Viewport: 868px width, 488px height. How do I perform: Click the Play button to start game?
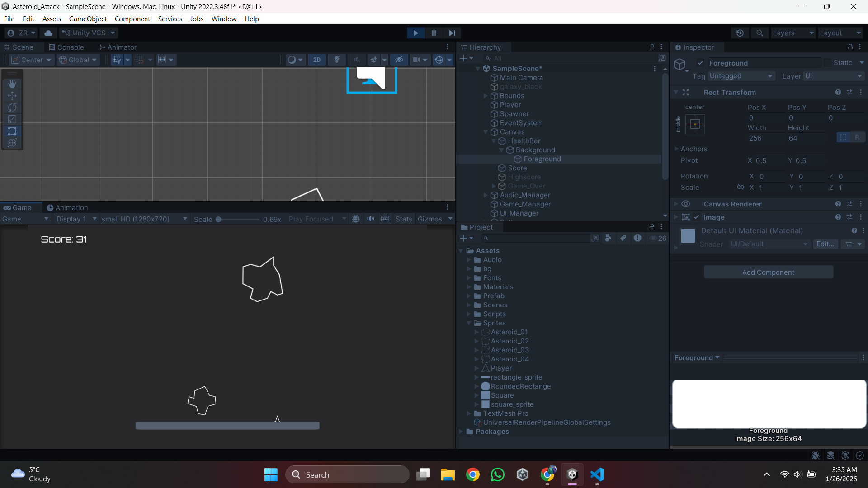(415, 33)
